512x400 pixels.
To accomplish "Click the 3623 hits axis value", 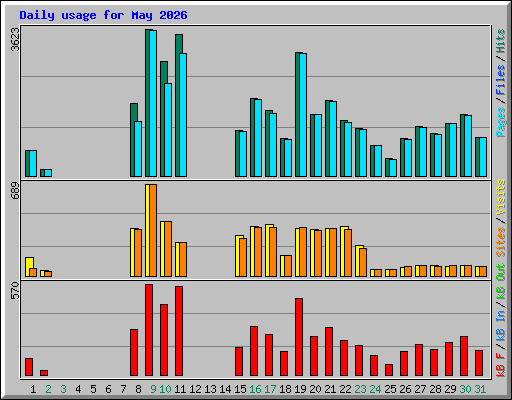I will [15, 39].
